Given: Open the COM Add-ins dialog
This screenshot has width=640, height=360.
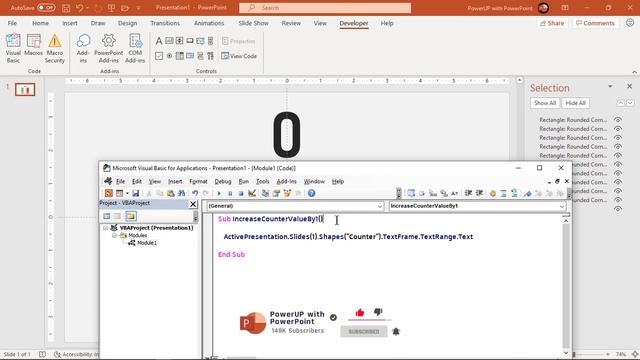Looking at the screenshot, I should pos(135,48).
